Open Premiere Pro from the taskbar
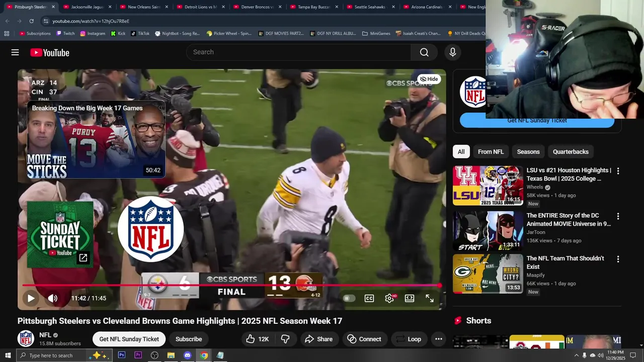 138,355
